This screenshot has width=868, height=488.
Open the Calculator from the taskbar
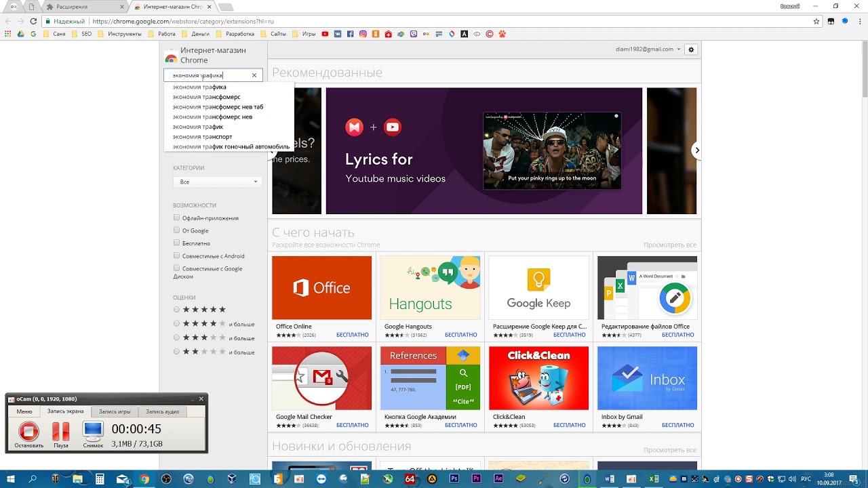tap(100, 479)
